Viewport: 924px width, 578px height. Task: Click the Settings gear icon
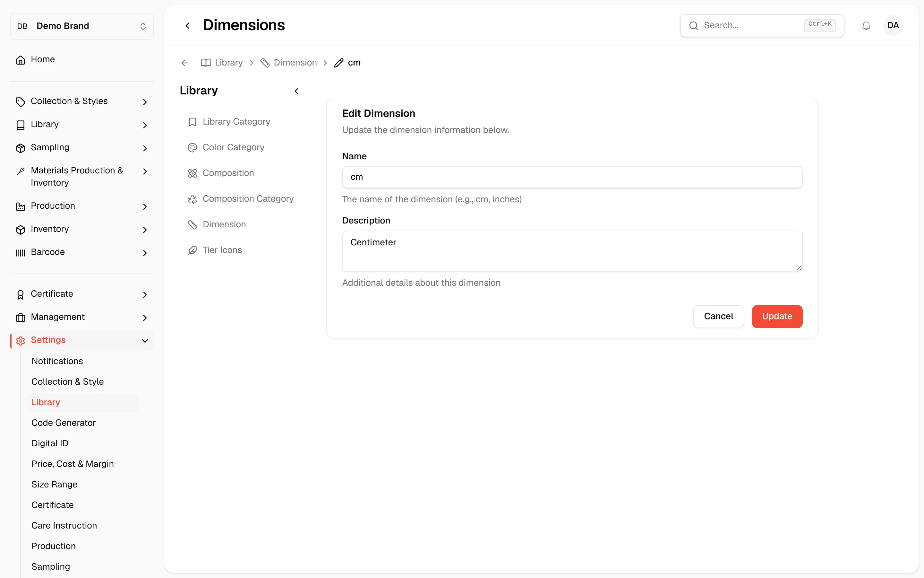tap(21, 341)
